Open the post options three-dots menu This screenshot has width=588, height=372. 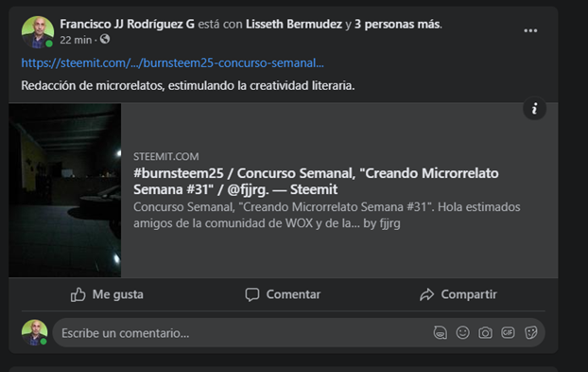click(530, 31)
